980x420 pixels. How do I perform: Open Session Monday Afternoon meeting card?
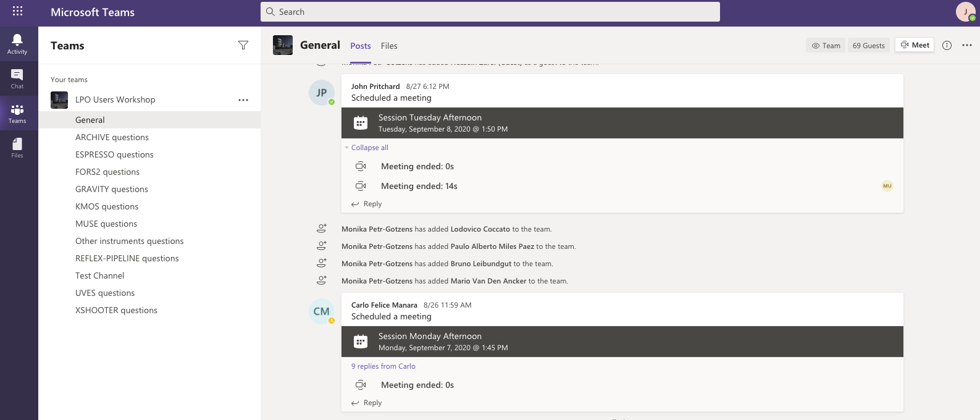[622, 342]
